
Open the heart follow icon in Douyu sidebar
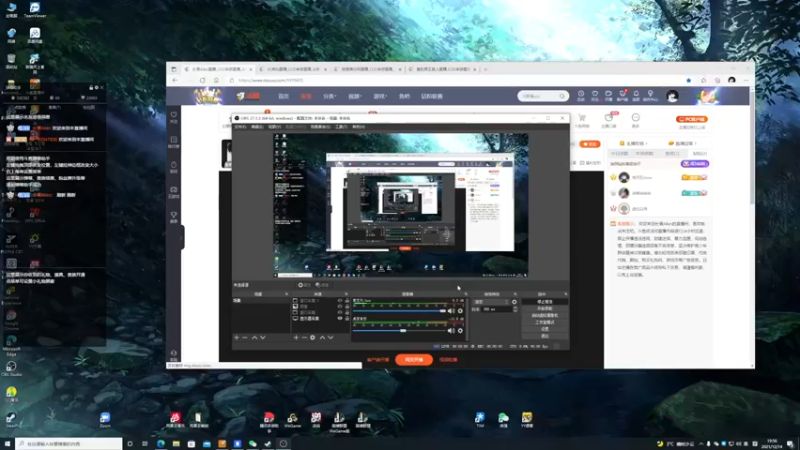tap(174, 117)
